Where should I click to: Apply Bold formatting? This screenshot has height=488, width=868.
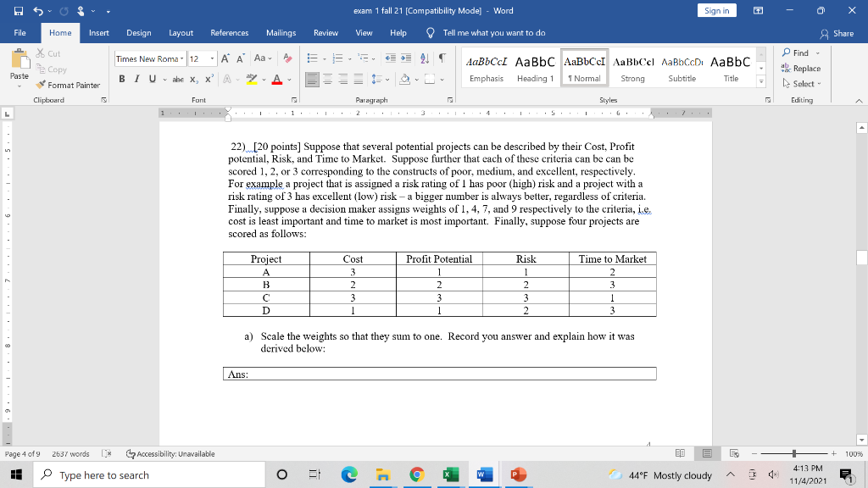[x=120, y=77]
